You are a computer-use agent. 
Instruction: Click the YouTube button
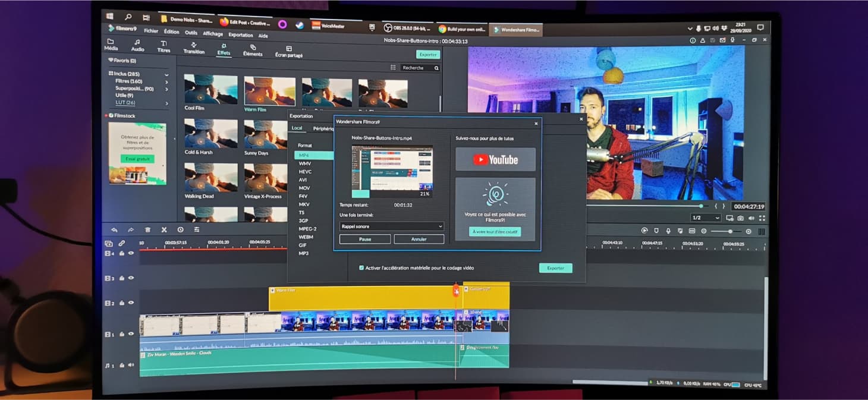coord(495,159)
